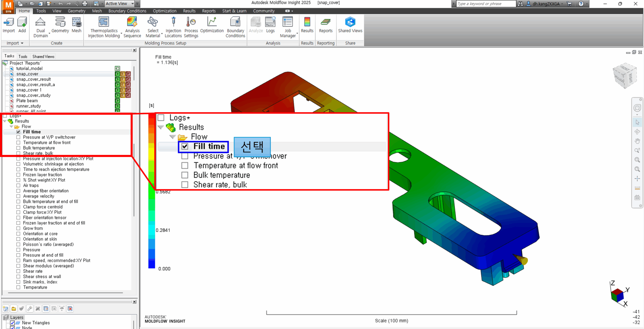
Task: Select the Pan hand tool
Action: (x=637, y=141)
